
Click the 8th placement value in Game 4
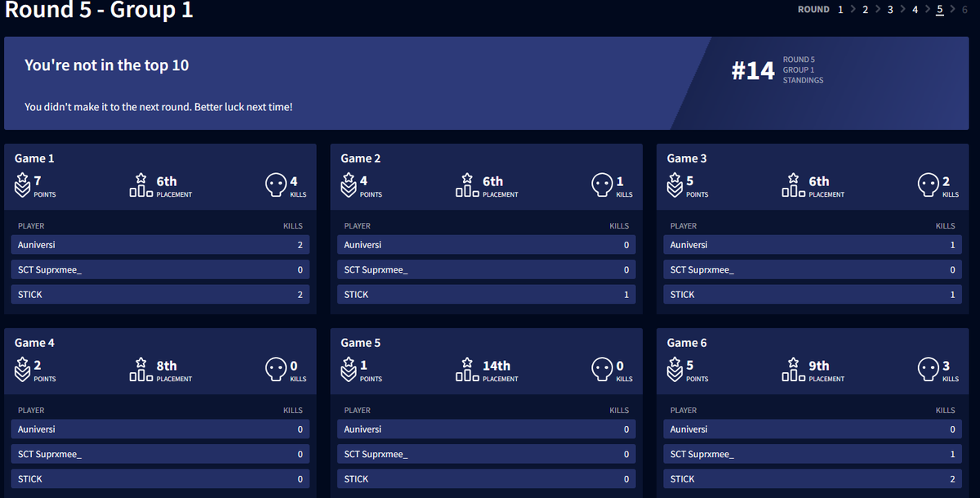tap(167, 366)
